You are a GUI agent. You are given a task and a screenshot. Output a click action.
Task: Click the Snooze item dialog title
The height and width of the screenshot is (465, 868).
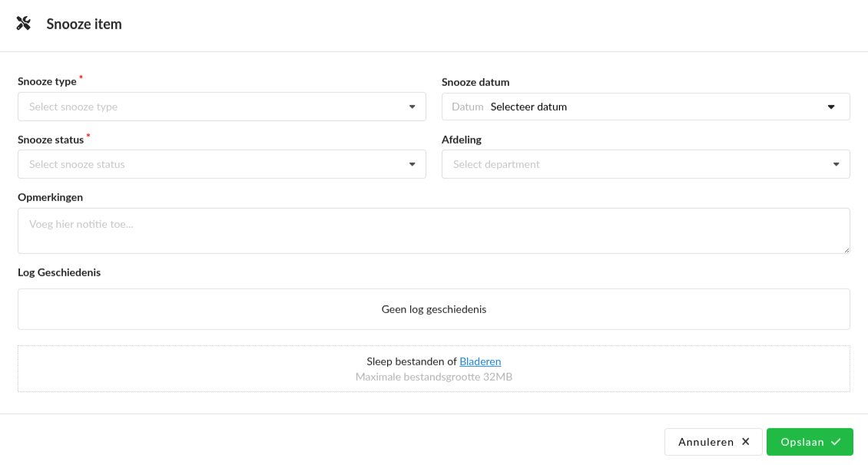[84, 24]
